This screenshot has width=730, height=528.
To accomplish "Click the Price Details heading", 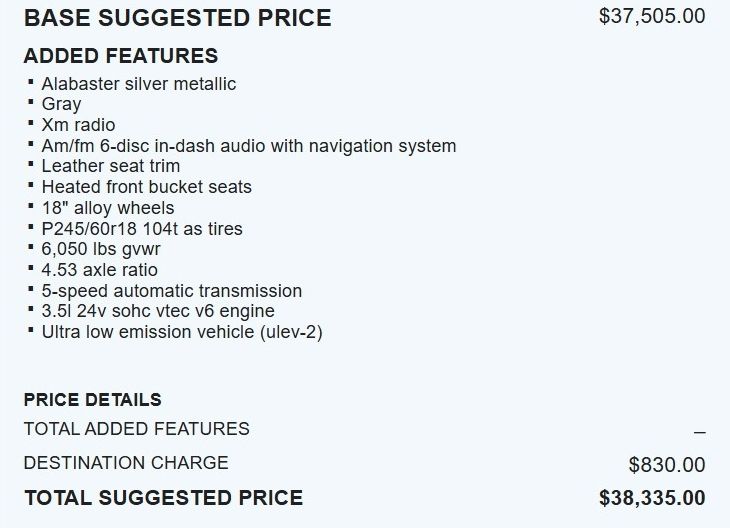I will [x=92, y=399].
